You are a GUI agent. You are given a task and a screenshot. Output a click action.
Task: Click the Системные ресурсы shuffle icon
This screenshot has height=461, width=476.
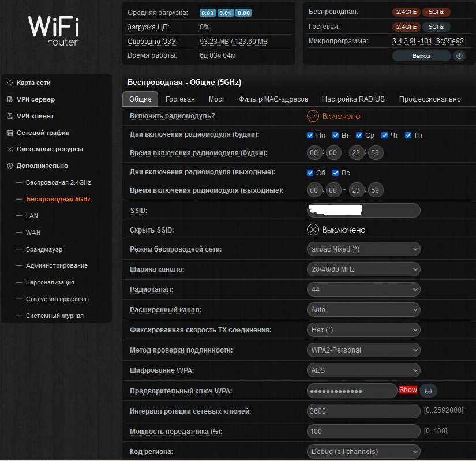point(10,149)
